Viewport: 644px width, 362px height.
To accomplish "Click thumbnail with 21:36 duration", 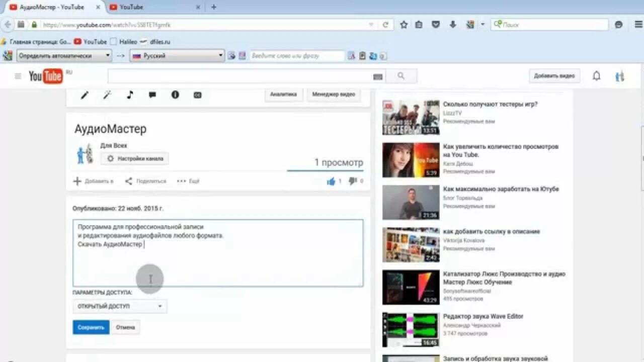I will point(411,203).
